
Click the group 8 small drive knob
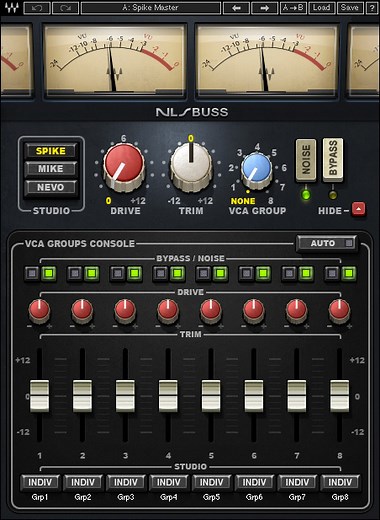pyautogui.click(x=339, y=311)
